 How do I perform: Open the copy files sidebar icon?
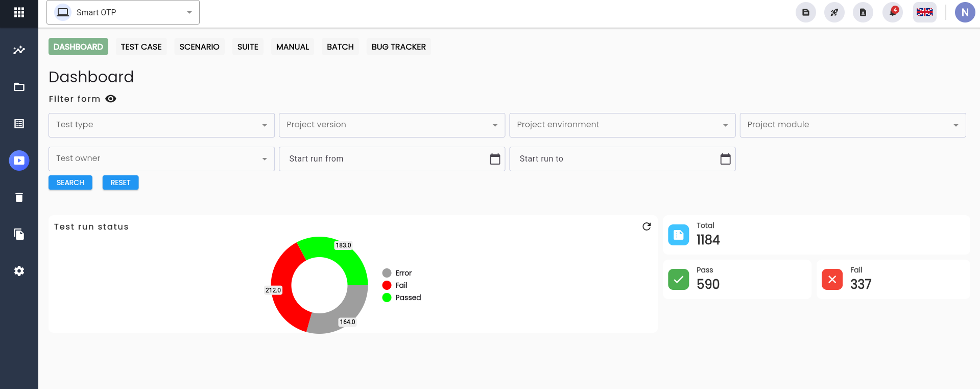tap(19, 234)
